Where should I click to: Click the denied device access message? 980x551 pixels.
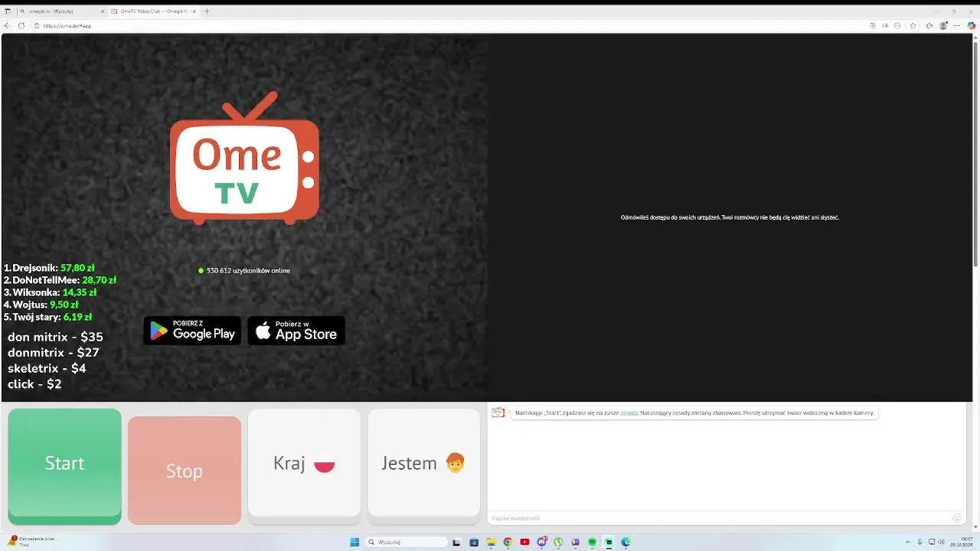[x=730, y=217]
